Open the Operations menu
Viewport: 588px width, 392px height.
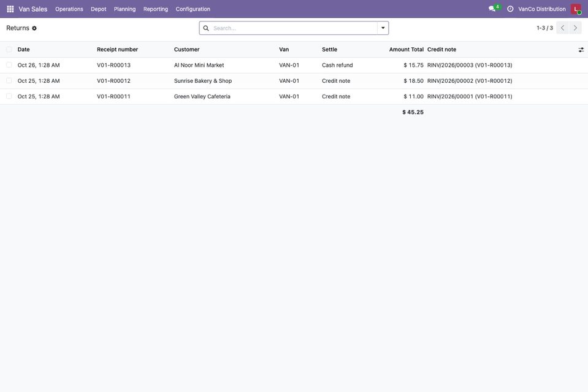point(69,9)
